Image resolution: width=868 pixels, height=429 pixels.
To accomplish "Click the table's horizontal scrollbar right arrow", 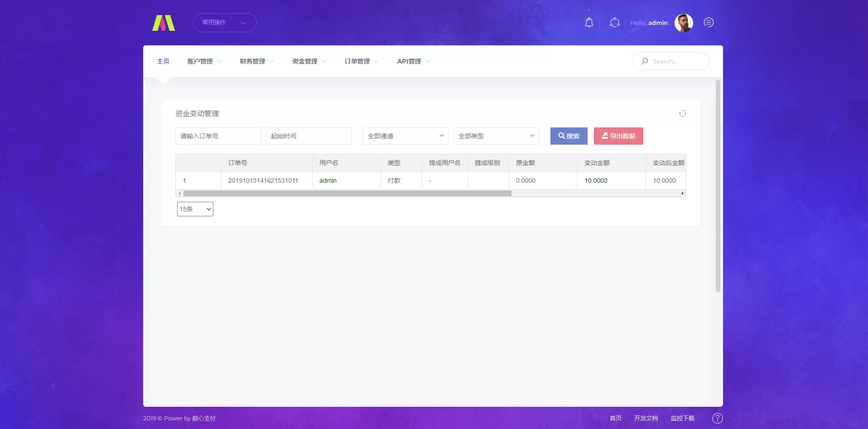I will pos(682,194).
